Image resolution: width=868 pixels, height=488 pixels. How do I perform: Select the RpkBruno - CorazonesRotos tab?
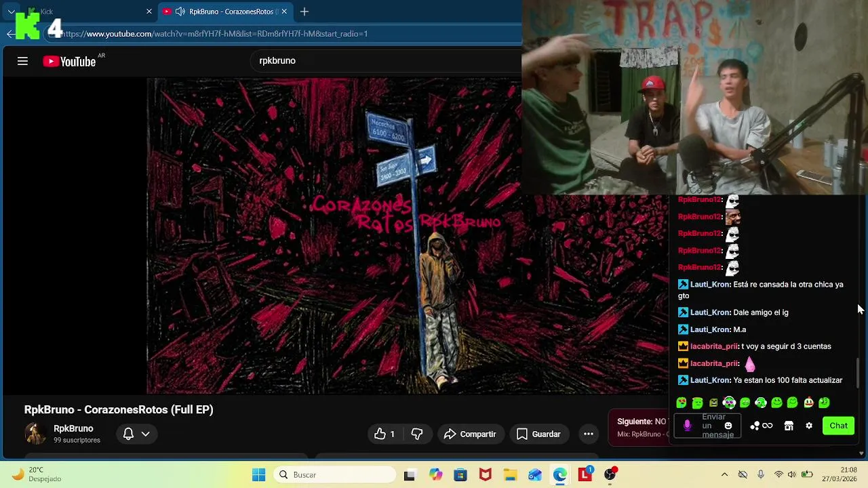(x=226, y=12)
